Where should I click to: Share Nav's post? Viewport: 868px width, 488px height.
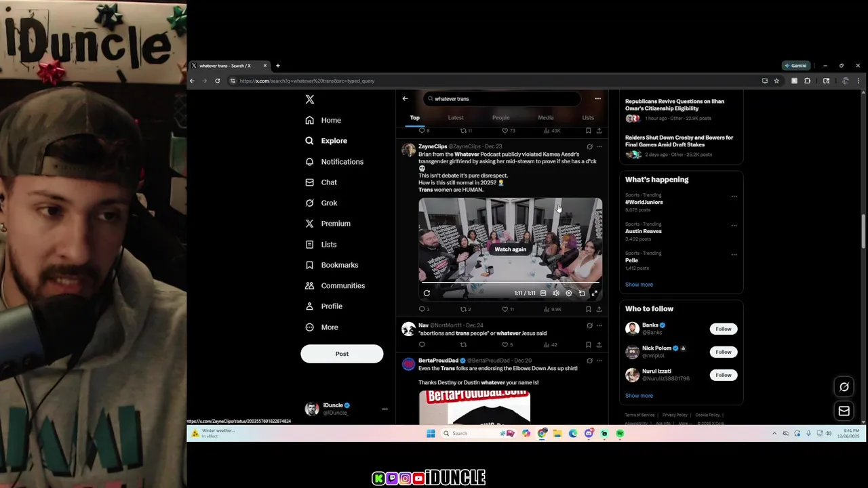tap(599, 344)
